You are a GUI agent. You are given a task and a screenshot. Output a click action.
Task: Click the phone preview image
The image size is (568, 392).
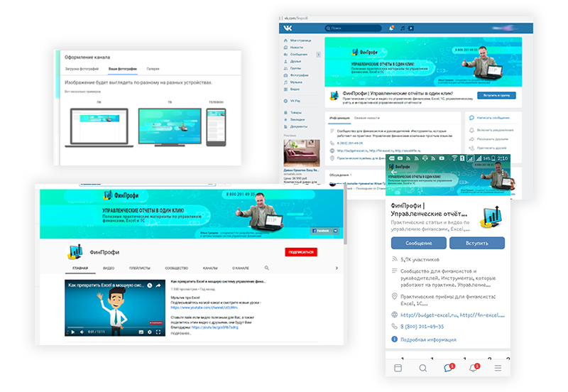click(216, 127)
